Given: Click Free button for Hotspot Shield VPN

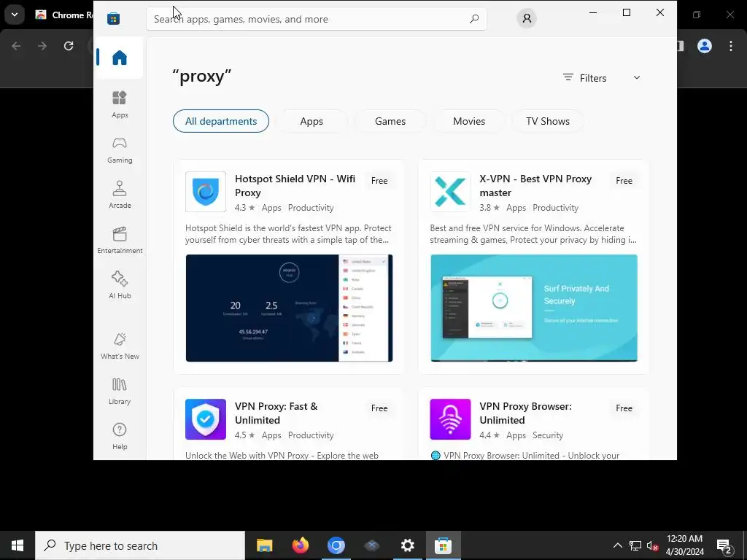Looking at the screenshot, I should tap(379, 181).
